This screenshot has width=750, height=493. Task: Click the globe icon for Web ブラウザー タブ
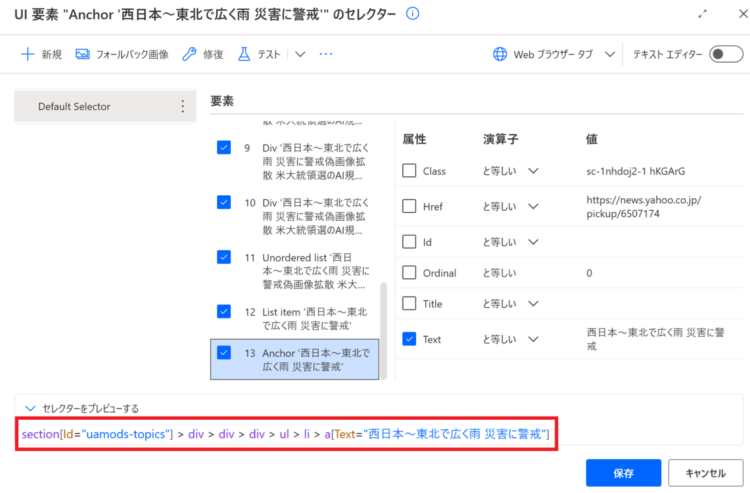coord(500,54)
